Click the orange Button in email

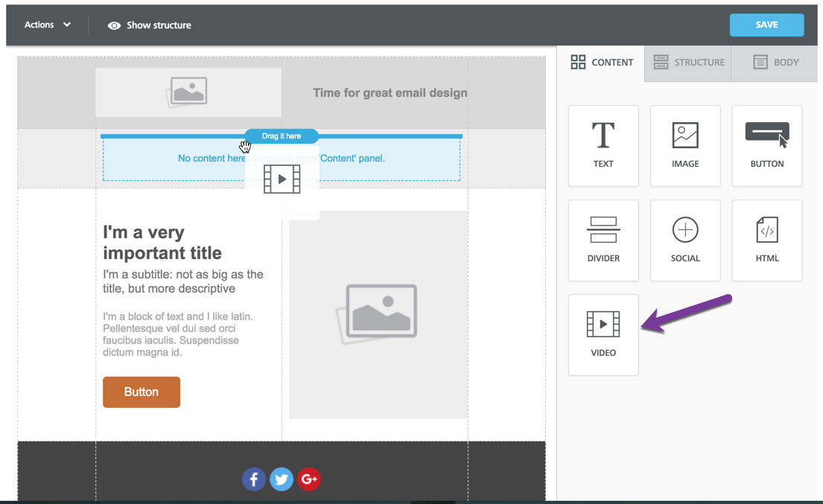click(142, 392)
